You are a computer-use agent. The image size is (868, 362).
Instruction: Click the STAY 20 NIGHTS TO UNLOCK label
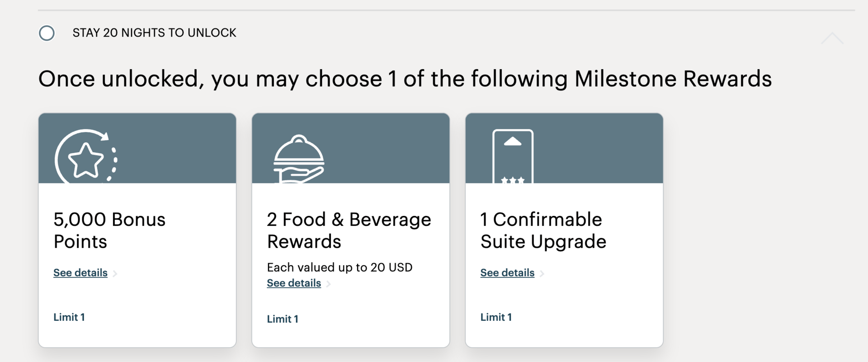[x=154, y=33]
